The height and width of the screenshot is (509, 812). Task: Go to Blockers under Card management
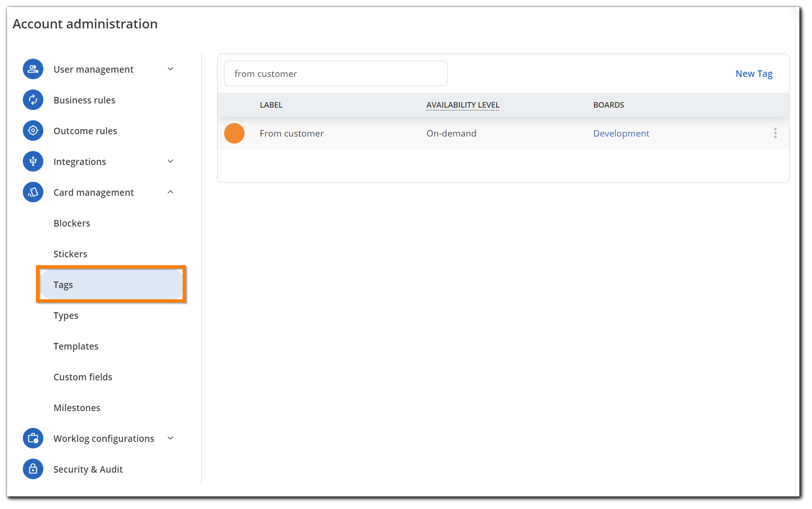click(x=72, y=223)
